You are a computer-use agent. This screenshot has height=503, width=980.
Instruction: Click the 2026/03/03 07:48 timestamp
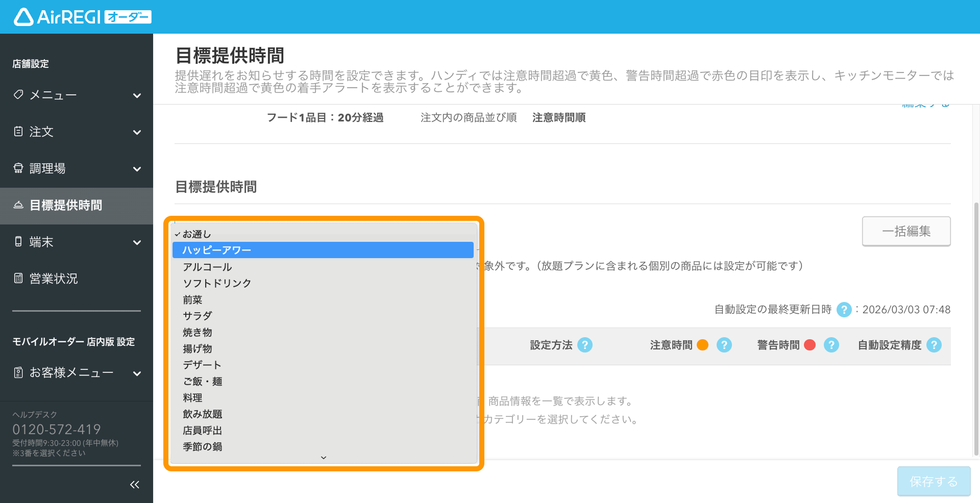906,310
